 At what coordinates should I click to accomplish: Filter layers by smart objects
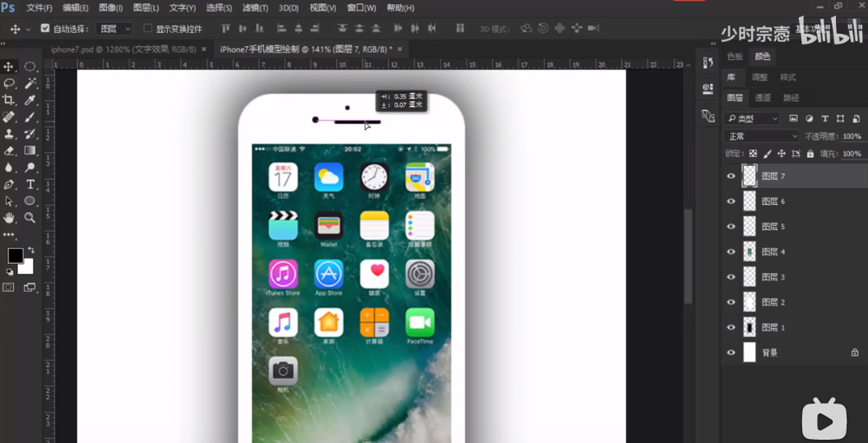point(856,118)
